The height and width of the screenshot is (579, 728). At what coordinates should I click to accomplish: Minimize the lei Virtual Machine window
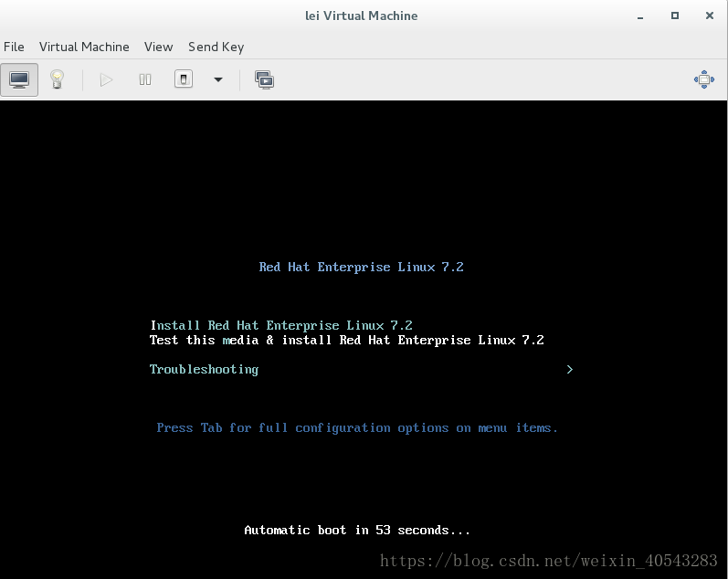640,16
